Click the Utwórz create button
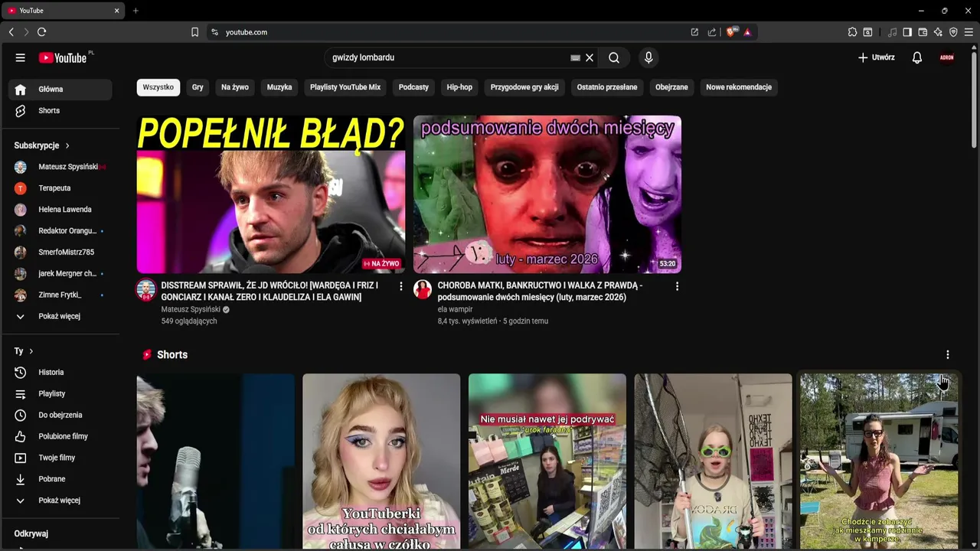 (x=876, y=57)
